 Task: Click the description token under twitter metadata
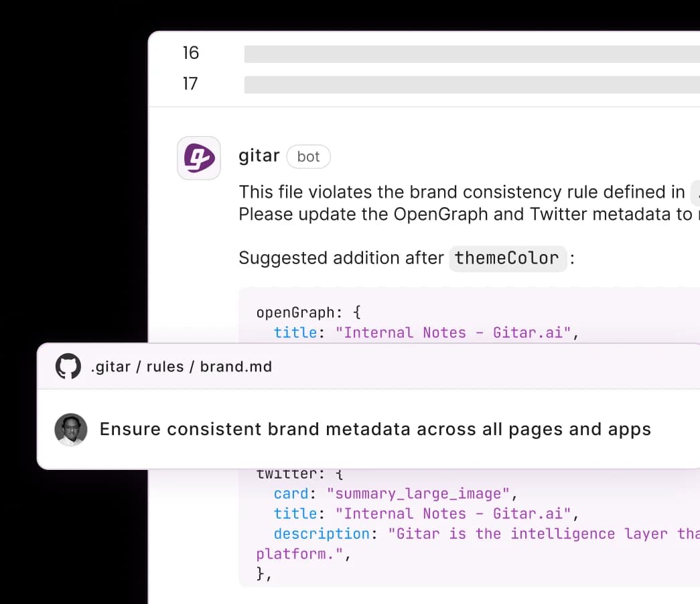pyautogui.click(x=321, y=534)
